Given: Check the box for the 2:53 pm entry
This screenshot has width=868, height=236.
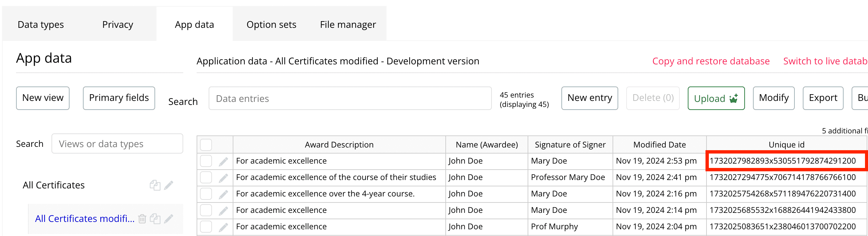Looking at the screenshot, I should point(206,161).
